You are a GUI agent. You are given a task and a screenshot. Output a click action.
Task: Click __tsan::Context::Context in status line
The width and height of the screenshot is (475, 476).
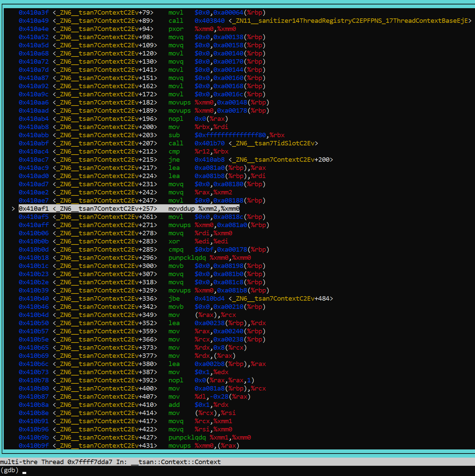click(176, 462)
